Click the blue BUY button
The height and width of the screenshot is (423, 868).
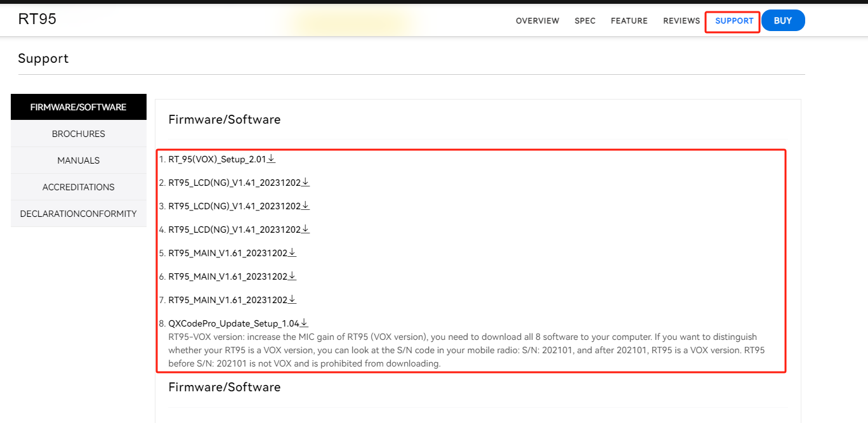coord(783,21)
